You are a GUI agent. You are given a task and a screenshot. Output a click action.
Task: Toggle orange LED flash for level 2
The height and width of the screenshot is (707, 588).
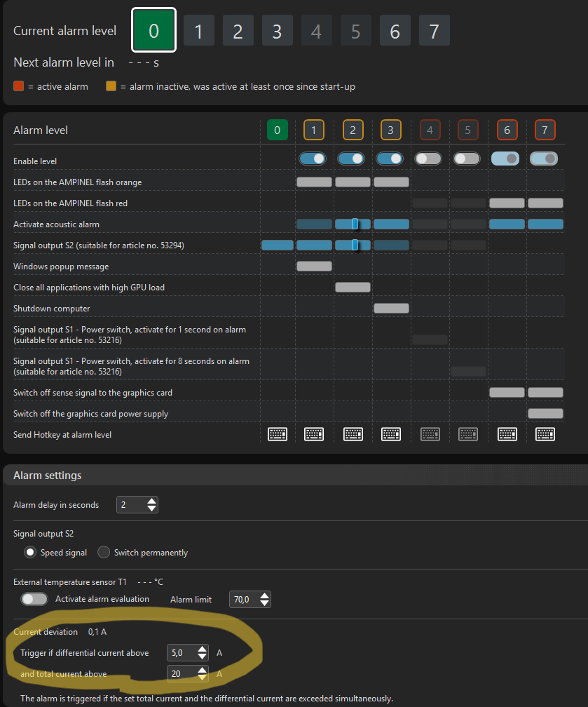click(x=353, y=182)
